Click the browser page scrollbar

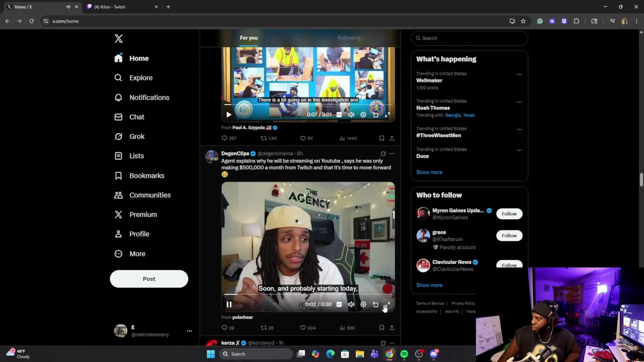click(641, 179)
